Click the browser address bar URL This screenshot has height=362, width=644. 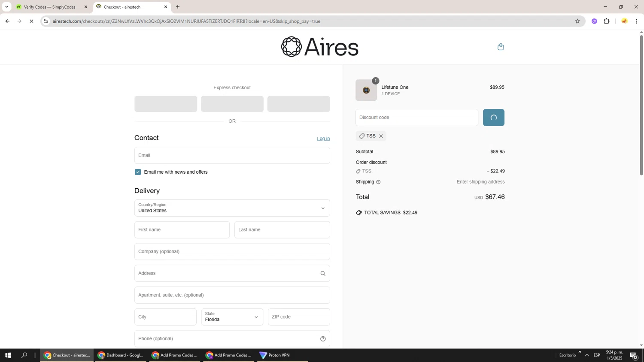[x=187, y=21]
